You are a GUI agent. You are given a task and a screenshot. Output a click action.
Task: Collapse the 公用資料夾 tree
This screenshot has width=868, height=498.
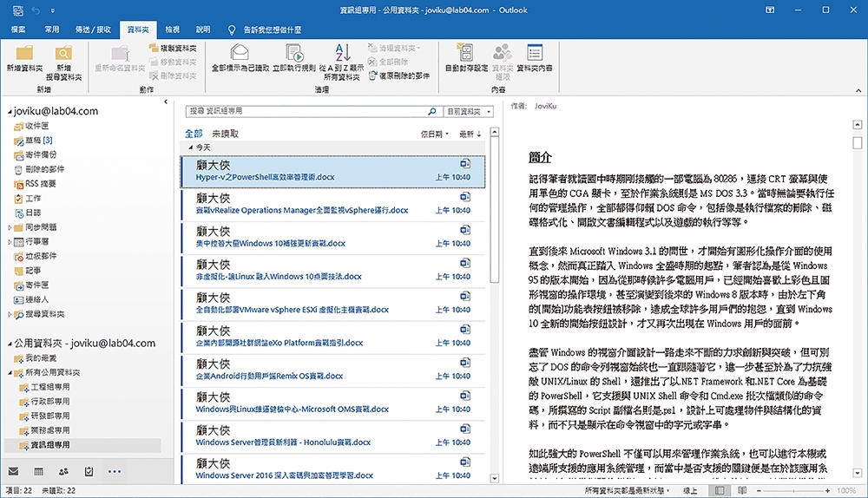click(x=10, y=344)
